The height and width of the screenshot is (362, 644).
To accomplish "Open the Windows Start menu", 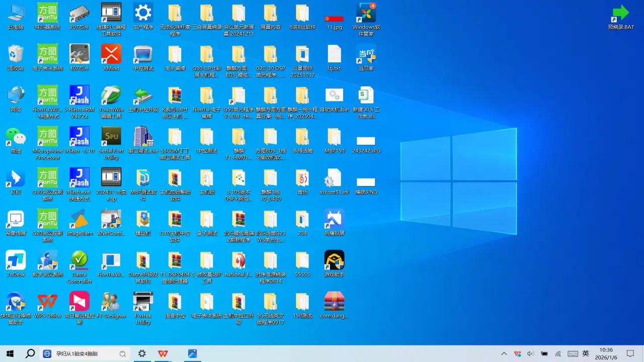I will 10,354.
